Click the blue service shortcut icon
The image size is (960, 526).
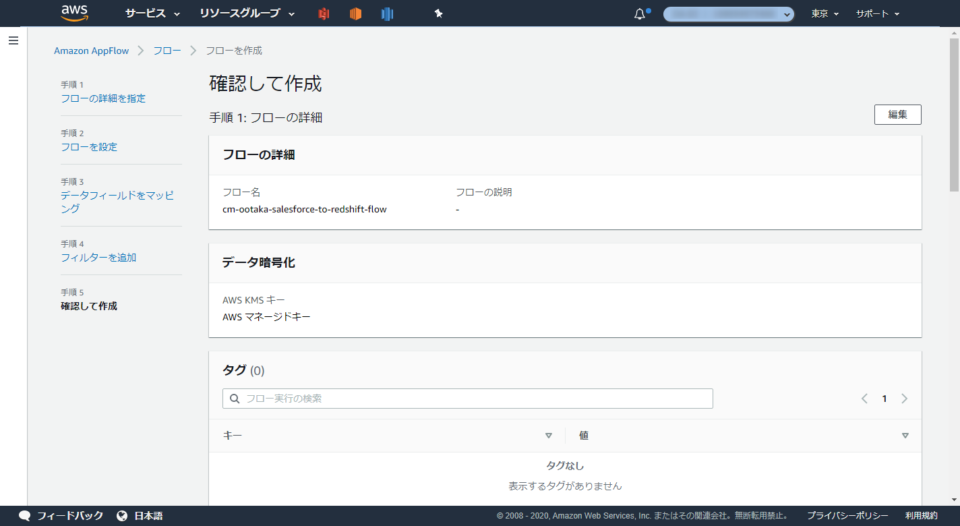tap(387, 13)
